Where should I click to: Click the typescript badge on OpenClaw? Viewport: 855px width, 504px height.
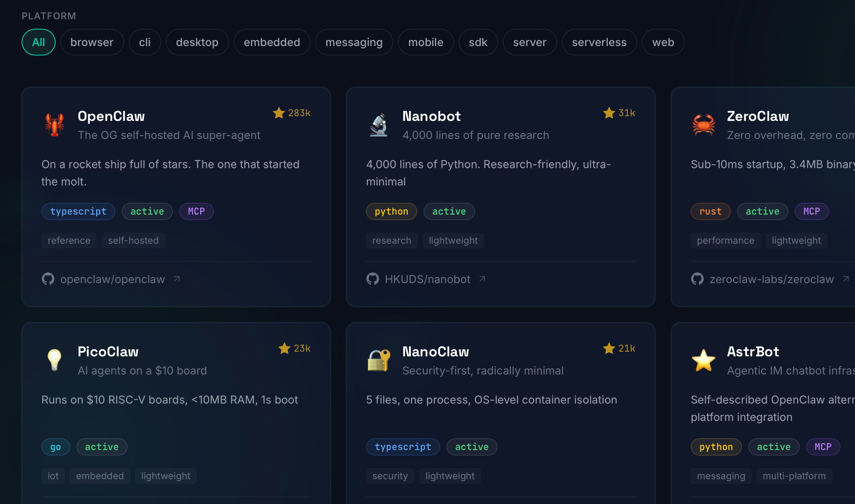(x=78, y=211)
